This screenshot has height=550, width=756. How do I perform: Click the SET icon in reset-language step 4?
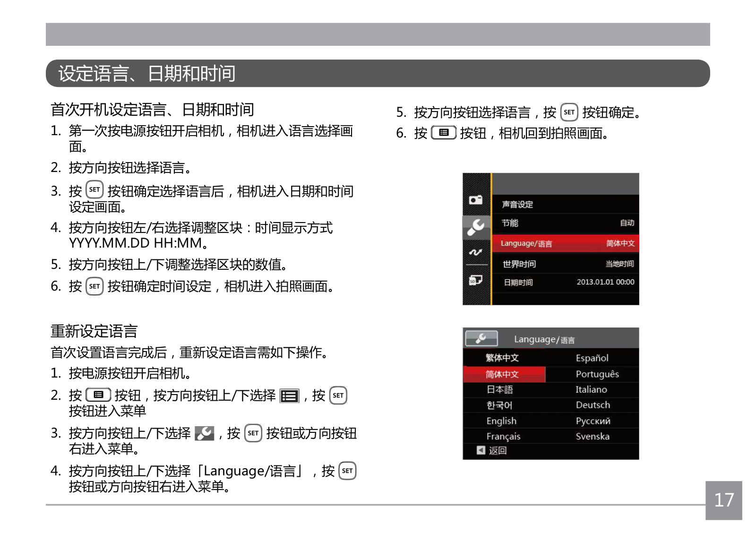pos(347,471)
